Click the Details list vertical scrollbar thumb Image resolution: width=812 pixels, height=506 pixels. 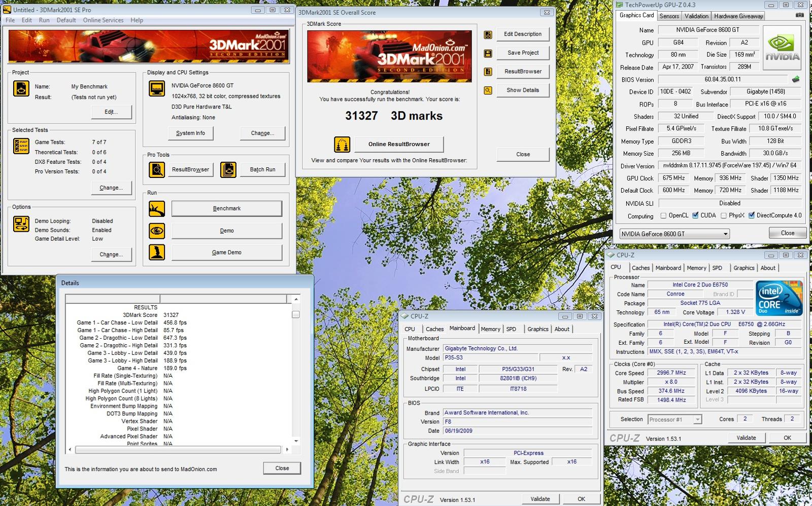pos(296,314)
